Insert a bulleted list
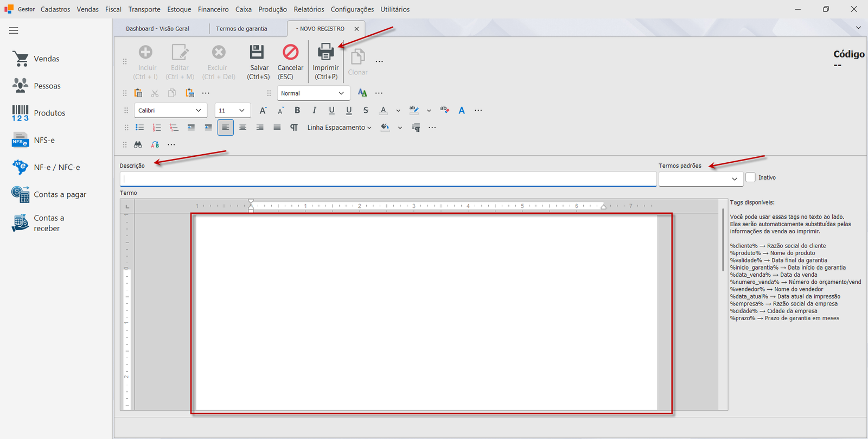868x439 pixels. [139, 128]
